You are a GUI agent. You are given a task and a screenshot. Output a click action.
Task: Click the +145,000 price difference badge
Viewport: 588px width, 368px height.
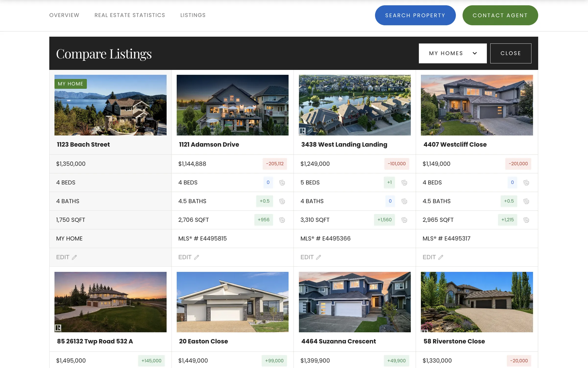click(151, 361)
